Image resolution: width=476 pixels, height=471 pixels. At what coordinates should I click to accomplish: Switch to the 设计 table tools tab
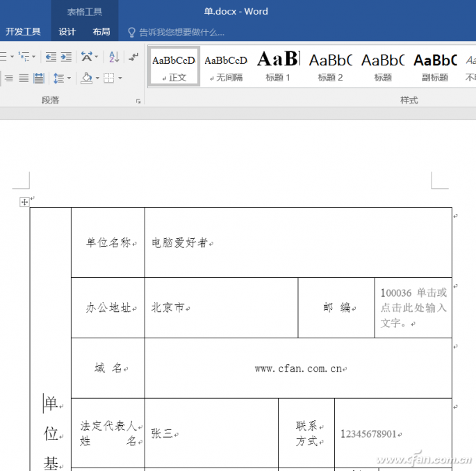[67, 31]
